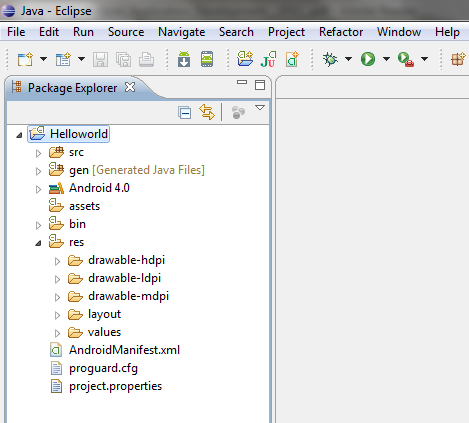Image resolution: width=469 pixels, height=423 pixels.
Task: Open the Android Virtual Device Manager icon
Action: point(207,59)
